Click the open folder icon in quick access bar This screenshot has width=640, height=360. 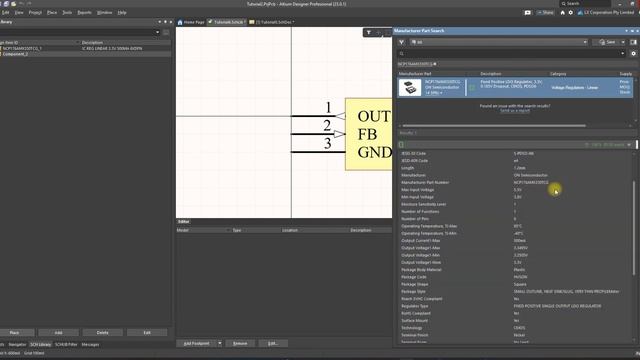click(13, 3)
